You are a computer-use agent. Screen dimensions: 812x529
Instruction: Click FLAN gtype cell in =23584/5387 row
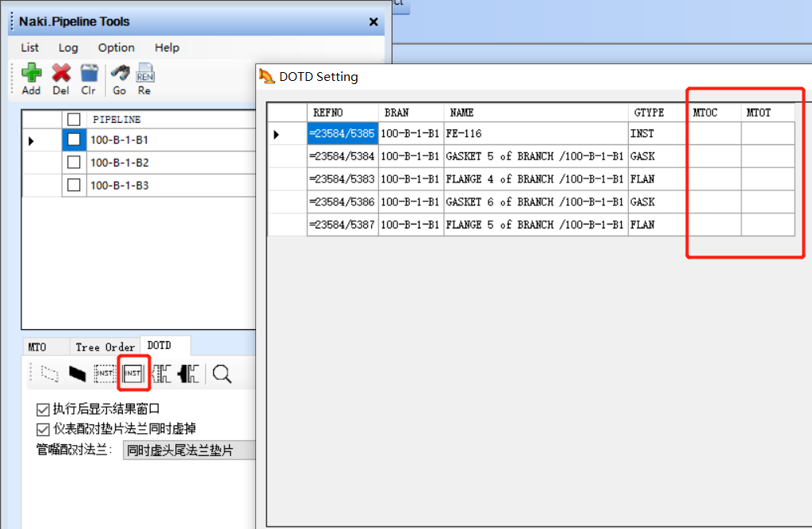pos(657,225)
